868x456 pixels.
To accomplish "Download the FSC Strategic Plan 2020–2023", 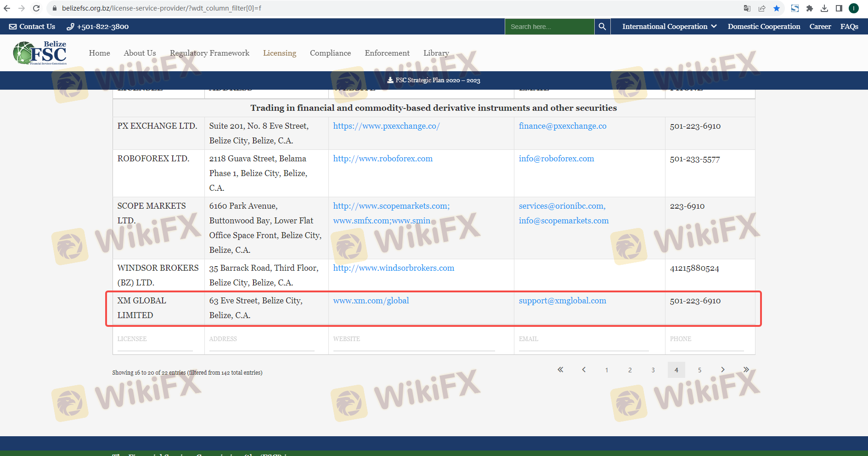I will tap(434, 80).
